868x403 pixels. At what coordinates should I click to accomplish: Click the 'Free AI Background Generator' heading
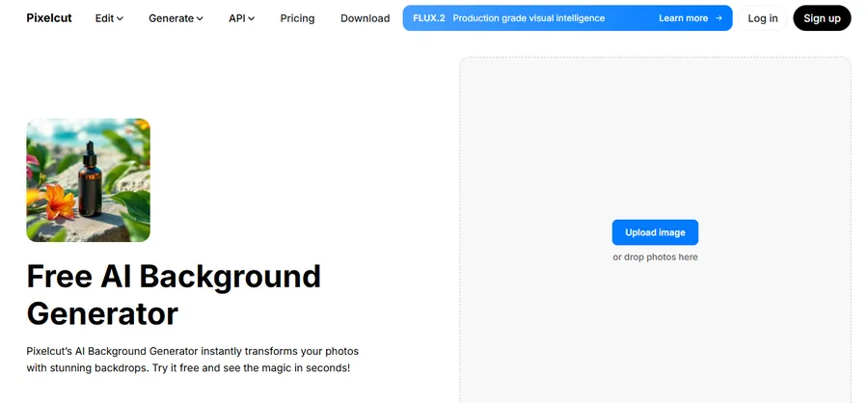[174, 294]
